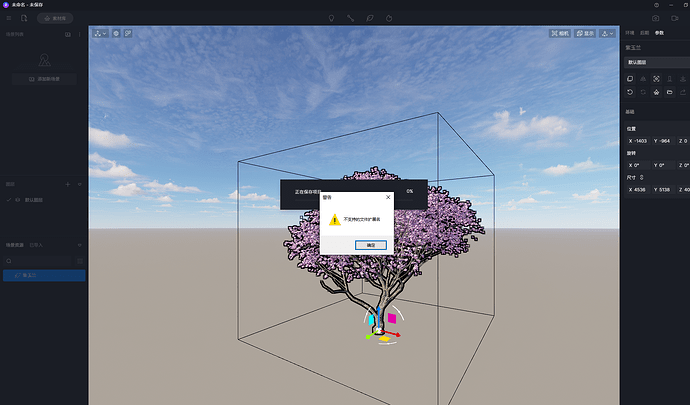This screenshot has height=405, width=690.
Task: Open the 相机 camera button in viewport
Action: [x=560, y=33]
